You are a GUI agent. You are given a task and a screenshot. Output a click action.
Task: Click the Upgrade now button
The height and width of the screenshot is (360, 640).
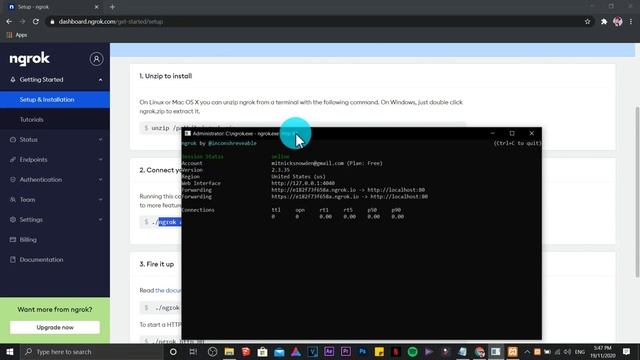pyautogui.click(x=55, y=327)
